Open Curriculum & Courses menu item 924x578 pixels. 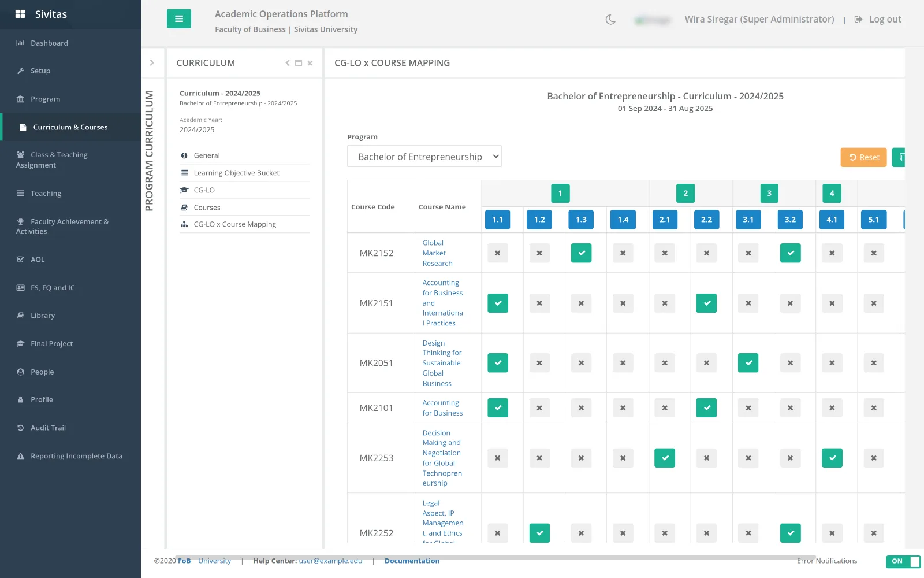coord(70,127)
